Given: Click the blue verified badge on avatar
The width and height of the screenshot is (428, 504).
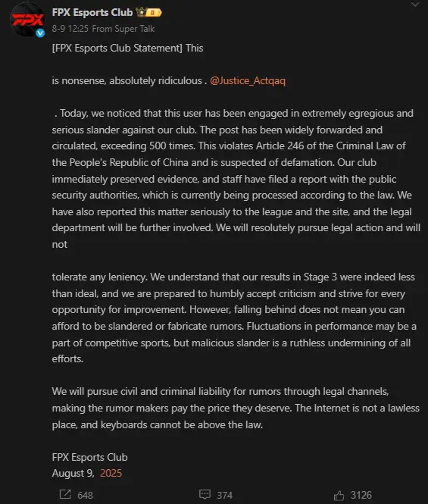Looking at the screenshot, I should 40,33.
